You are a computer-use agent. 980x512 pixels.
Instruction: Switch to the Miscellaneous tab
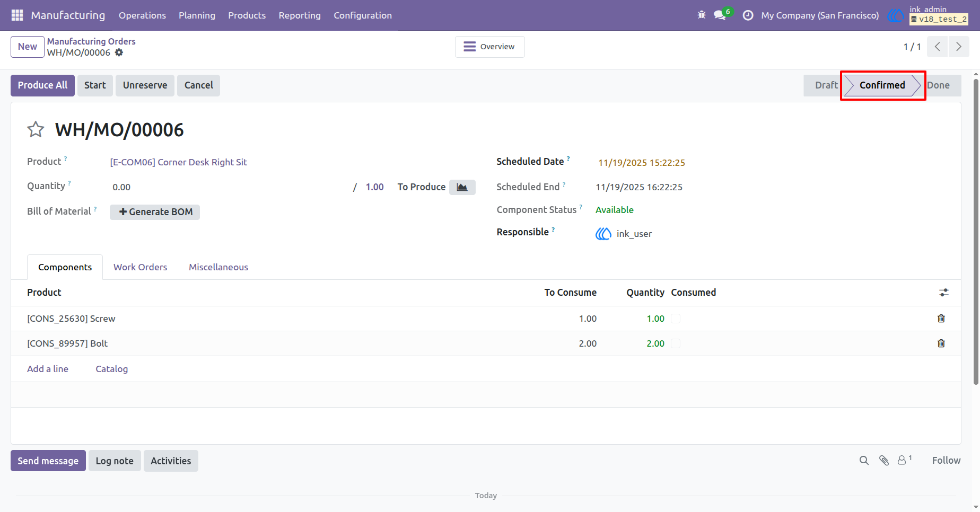point(218,267)
